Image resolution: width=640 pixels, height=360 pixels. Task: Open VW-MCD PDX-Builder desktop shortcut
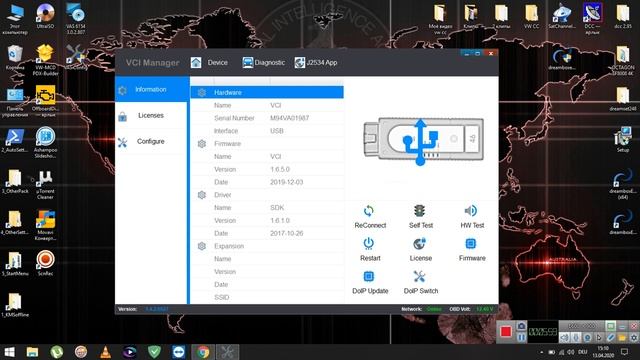coord(45,60)
